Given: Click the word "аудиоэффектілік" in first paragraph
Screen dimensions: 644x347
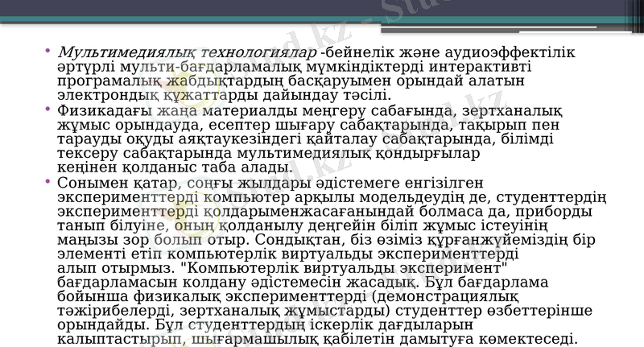Looking at the screenshot, I should click(519, 52).
